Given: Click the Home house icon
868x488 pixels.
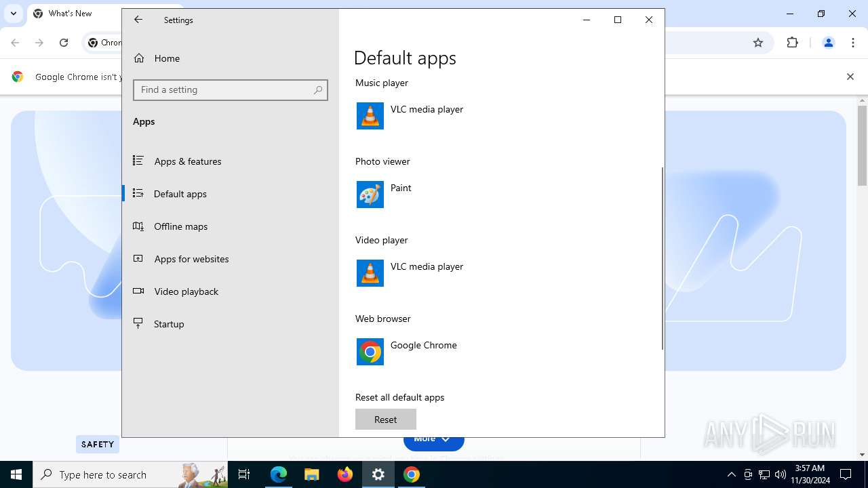Looking at the screenshot, I should click(139, 58).
